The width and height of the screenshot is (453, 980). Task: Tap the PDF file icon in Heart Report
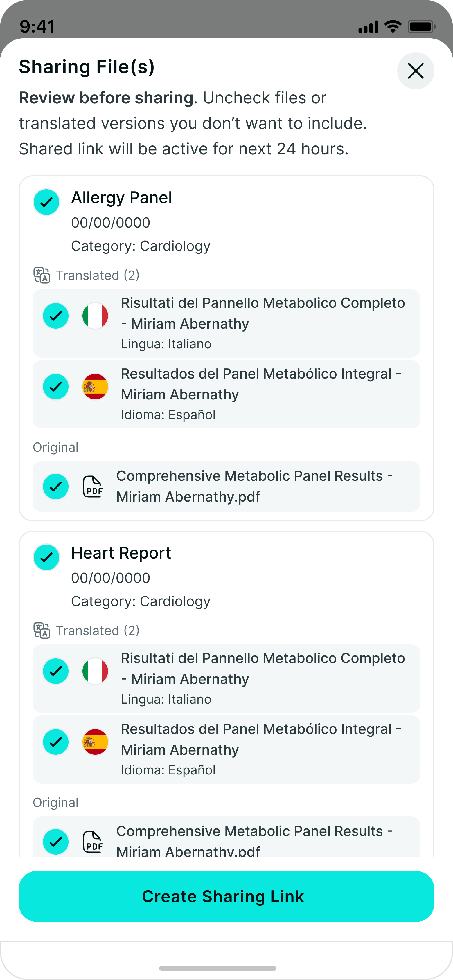[x=93, y=842]
